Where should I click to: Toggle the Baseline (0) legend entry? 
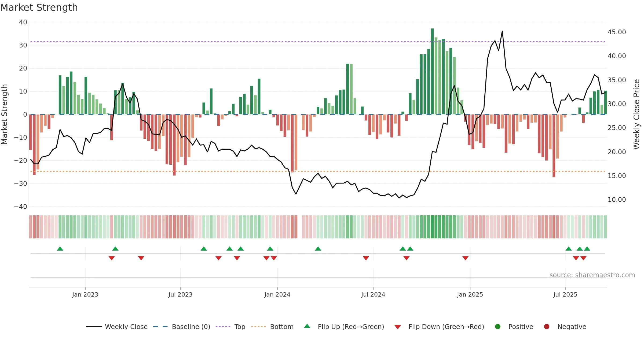coord(182,327)
